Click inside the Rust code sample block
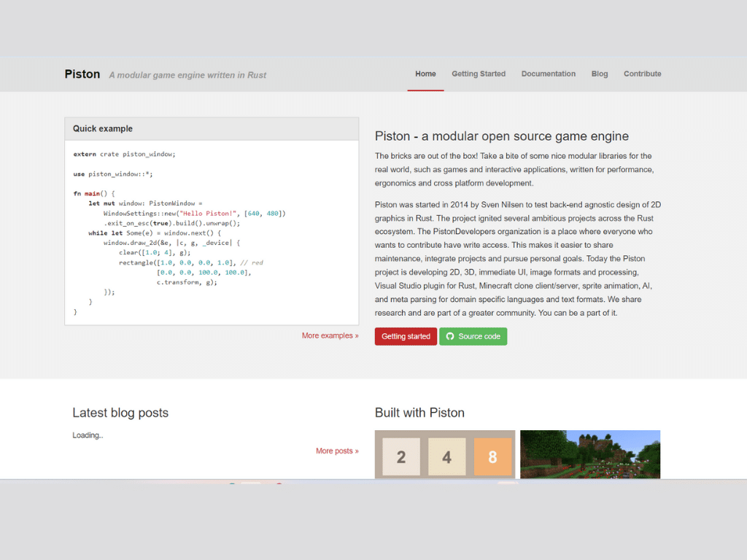 (x=212, y=232)
